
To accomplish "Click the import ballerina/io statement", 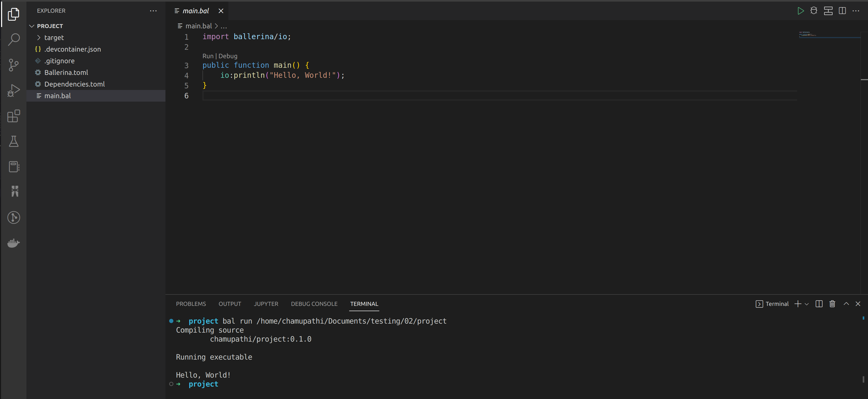I will [247, 37].
